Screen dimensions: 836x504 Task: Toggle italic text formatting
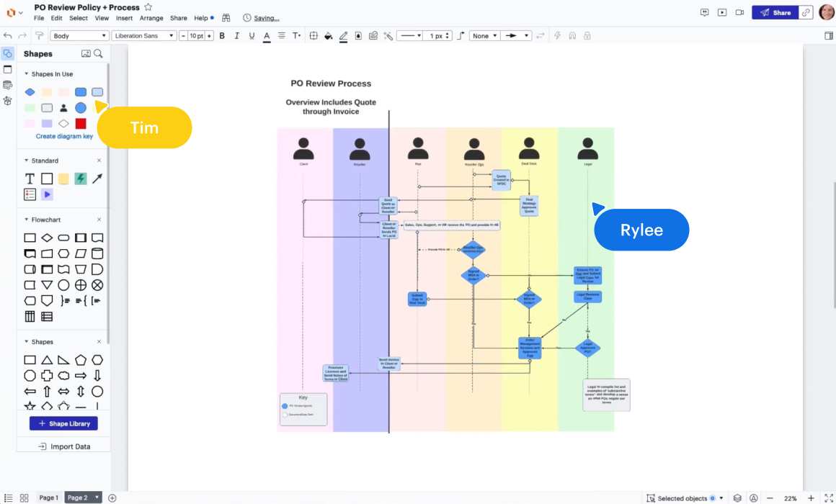click(x=236, y=36)
